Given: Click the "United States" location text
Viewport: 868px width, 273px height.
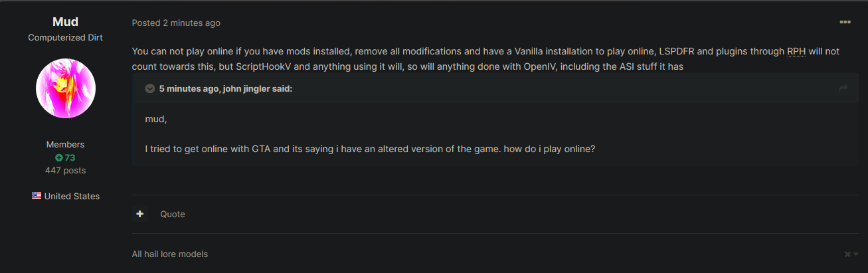Looking at the screenshot, I should [x=72, y=196].
